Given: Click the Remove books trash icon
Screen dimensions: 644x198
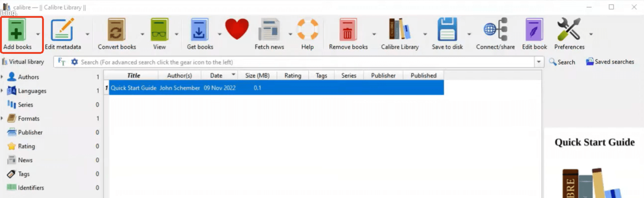Looking at the screenshot, I should pyautogui.click(x=348, y=29).
